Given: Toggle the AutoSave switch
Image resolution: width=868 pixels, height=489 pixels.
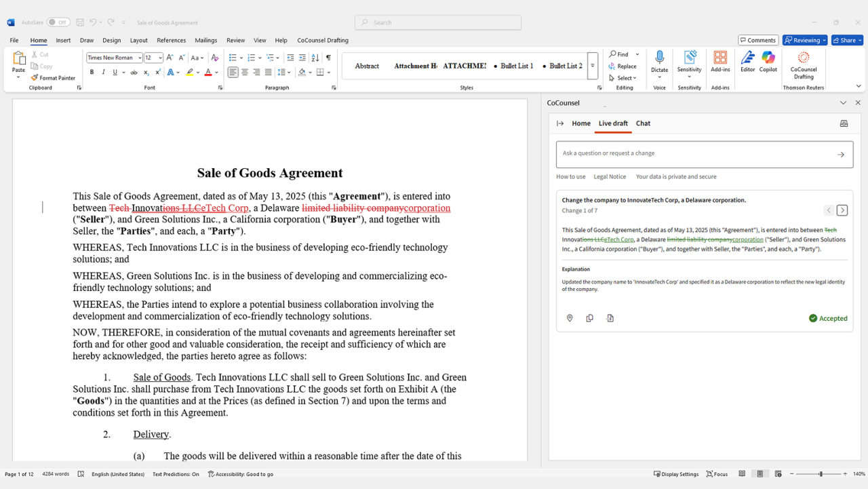Looking at the screenshot, I should 58,22.
